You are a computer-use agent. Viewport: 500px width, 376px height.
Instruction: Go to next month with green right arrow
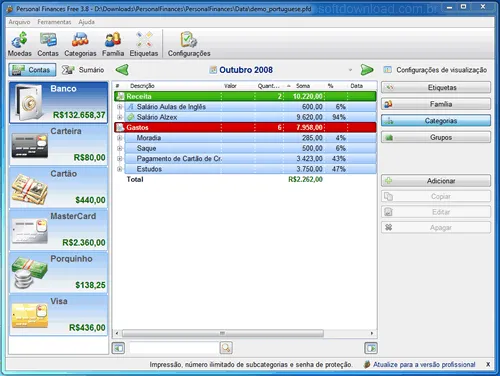coord(367,70)
